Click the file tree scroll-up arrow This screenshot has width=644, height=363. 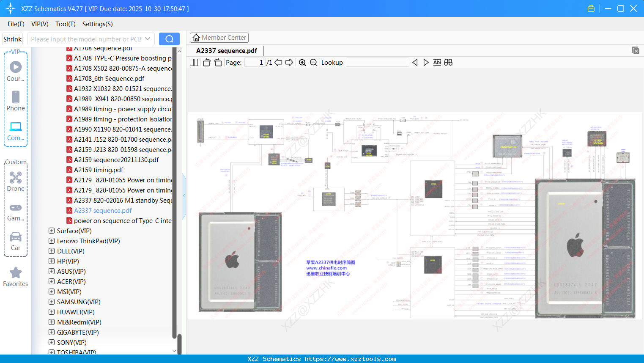pyautogui.click(x=179, y=51)
